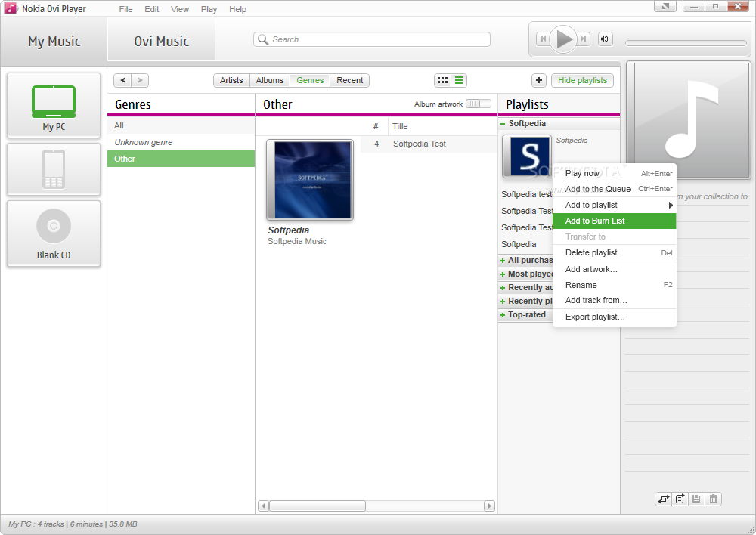Mute audio with the speaker icon
The image size is (756, 535).
tap(605, 39)
